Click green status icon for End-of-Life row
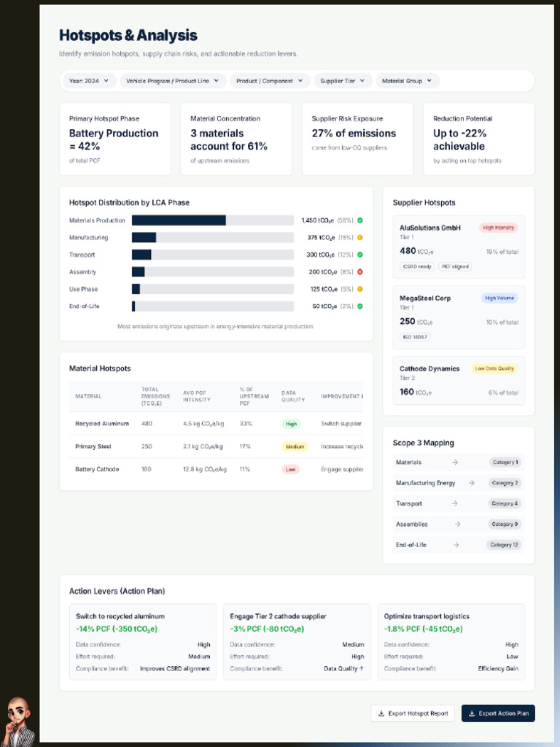This screenshot has height=747, width=560. 360,306
